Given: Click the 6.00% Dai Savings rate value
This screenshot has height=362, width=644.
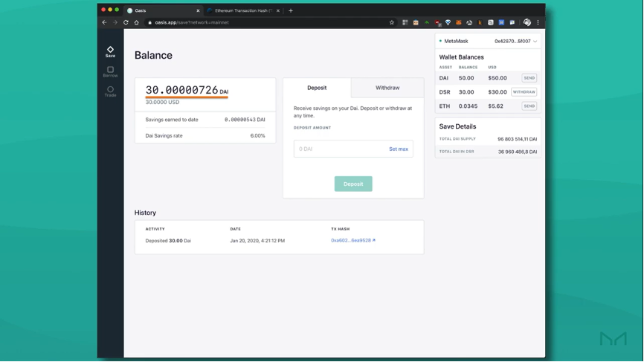Looking at the screenshot, I should (x=257, y=136).
